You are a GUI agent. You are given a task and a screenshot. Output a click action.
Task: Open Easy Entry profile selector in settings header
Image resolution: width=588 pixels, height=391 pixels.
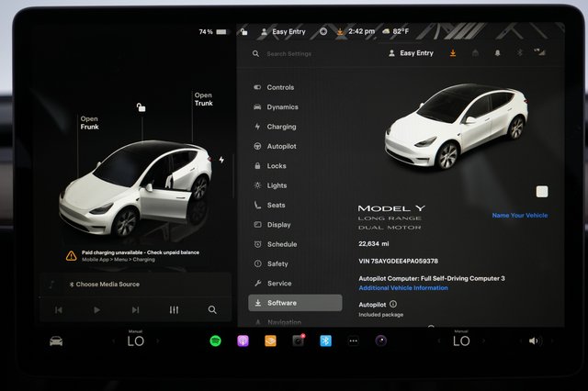tap(411, 53)
